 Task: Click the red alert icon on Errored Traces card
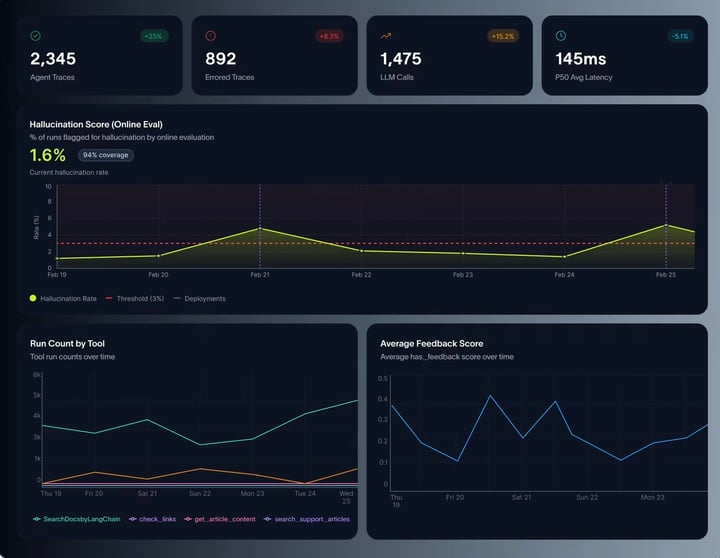coord(210,36)
